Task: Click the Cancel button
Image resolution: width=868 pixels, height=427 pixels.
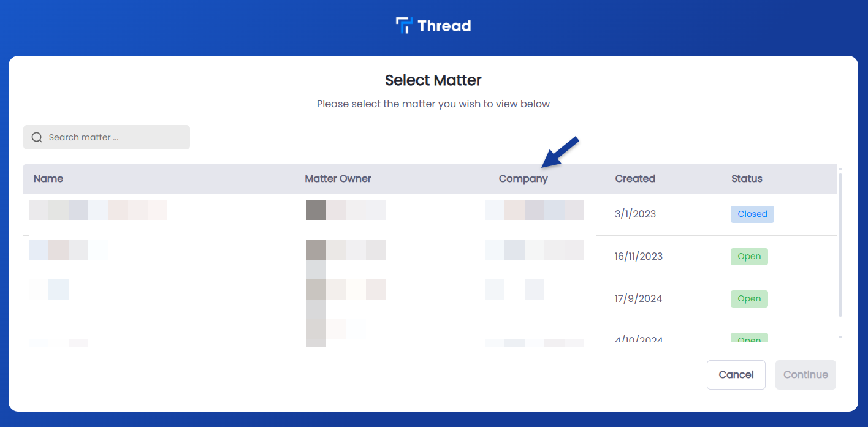Action: click(736, 375)
